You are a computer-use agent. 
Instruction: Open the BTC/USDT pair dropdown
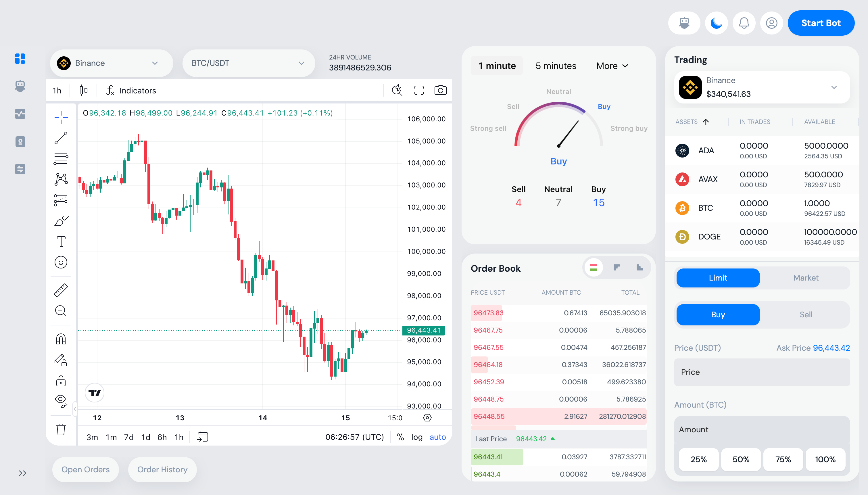(x=248, y=63)
